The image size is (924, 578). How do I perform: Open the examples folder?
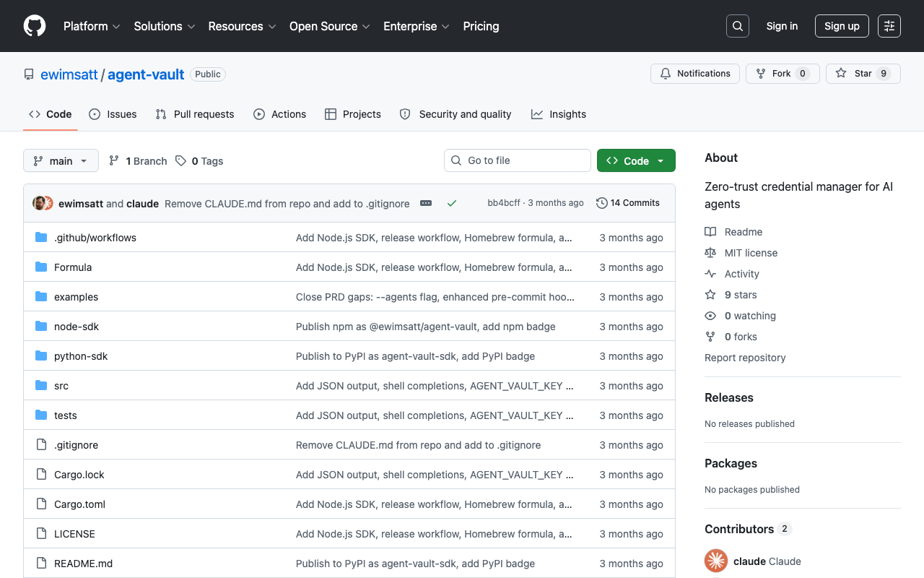point(76,297)
